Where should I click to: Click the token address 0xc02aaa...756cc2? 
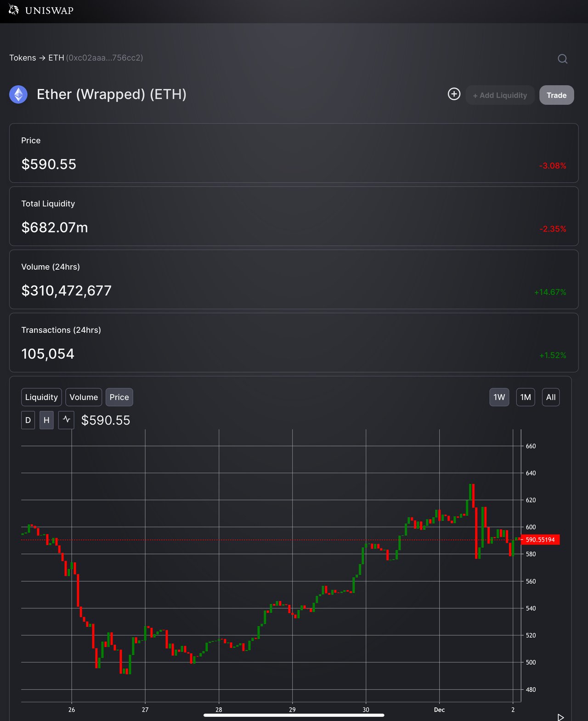click(104, 58)
